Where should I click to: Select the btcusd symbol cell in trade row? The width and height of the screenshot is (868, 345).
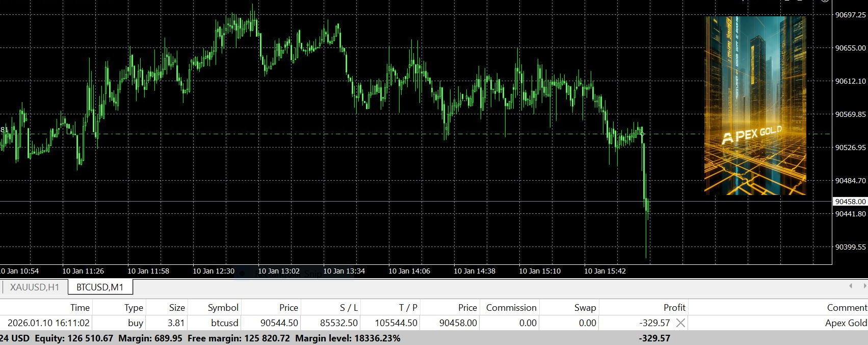[224, 323]
